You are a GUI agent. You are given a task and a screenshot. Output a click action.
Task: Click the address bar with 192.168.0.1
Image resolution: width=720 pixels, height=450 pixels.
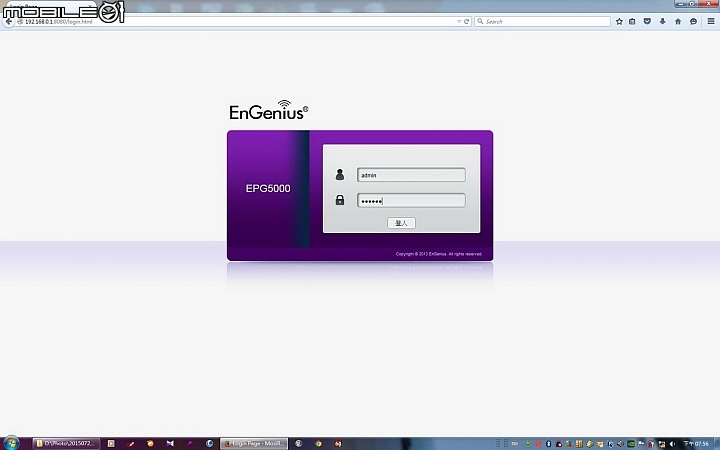tap(236, 22)
